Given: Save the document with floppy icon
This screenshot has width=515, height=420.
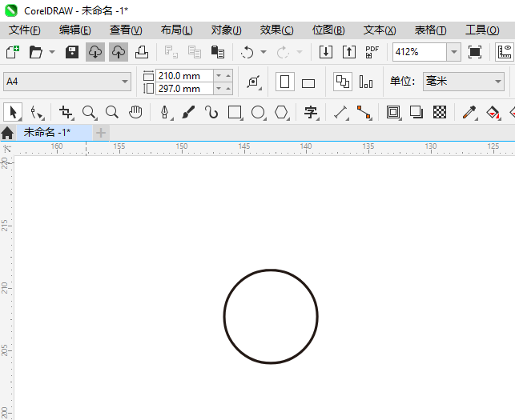Looking at the screenshot, I should (72, 52).
